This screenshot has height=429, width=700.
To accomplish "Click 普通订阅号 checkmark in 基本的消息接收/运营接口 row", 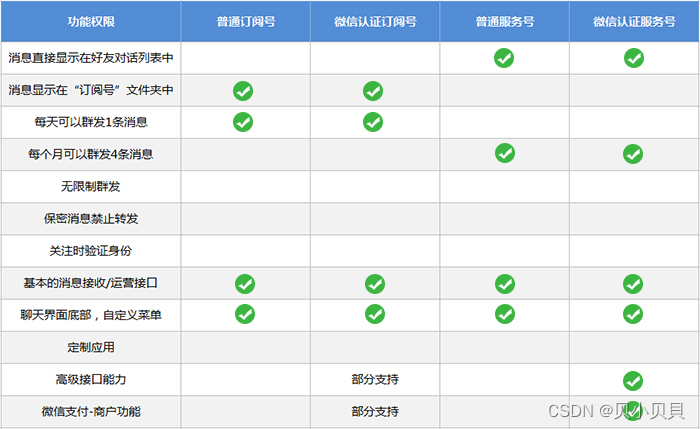I will point(245,284).
